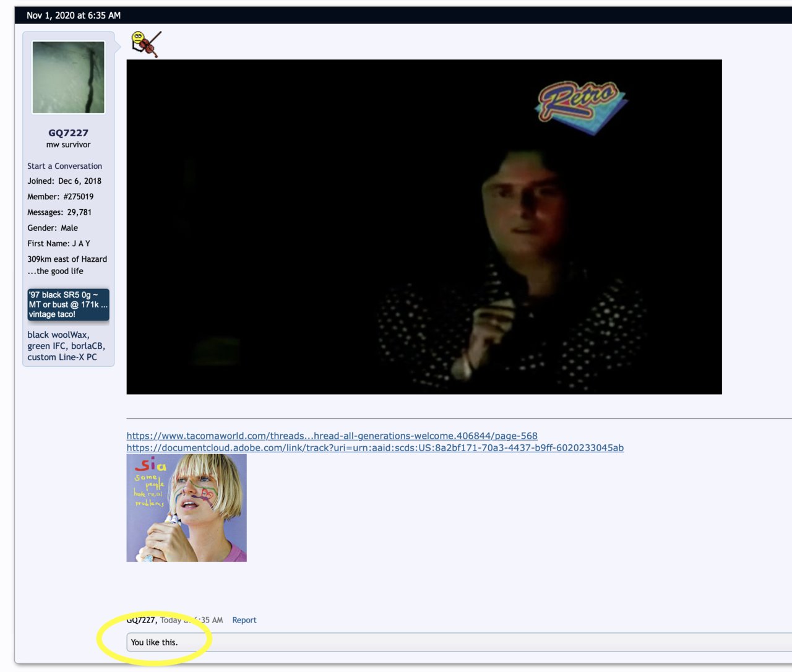Image resolution: width=792 pixels, height=672 pixels.
Task: Click the GQ7227 author name below post
Action: 140,620
